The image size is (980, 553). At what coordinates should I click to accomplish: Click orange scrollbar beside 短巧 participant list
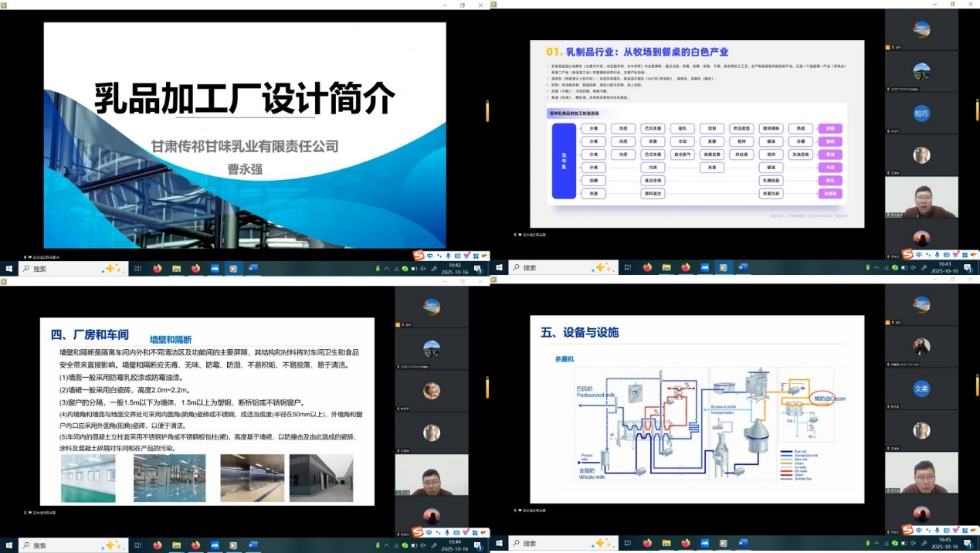pyautogui.click(x=977, y=110)
